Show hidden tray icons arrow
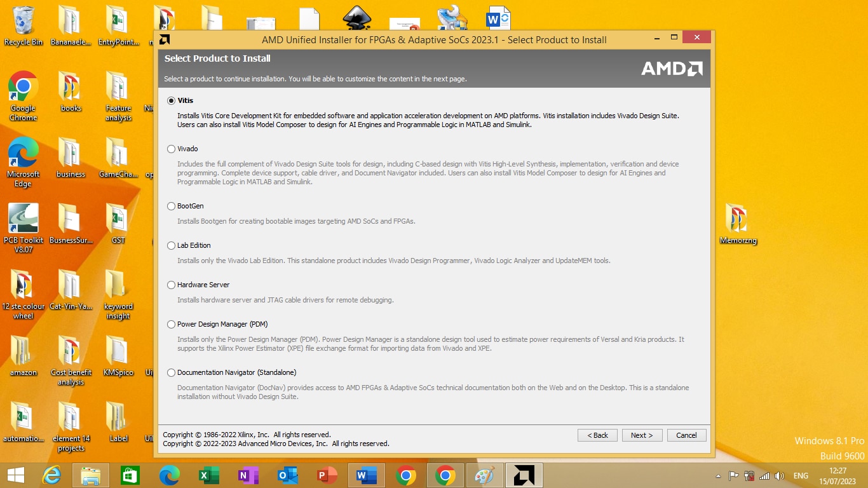Viewport: 868px width, 488px height. pos(718,476)
